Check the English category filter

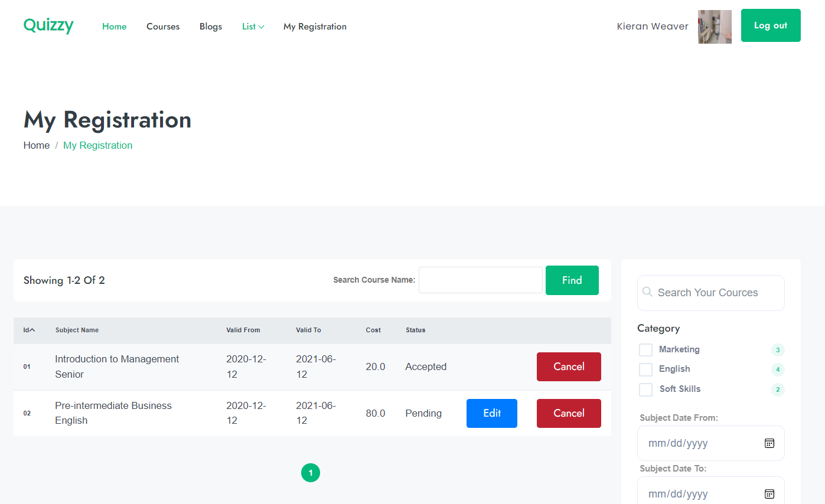645,369
